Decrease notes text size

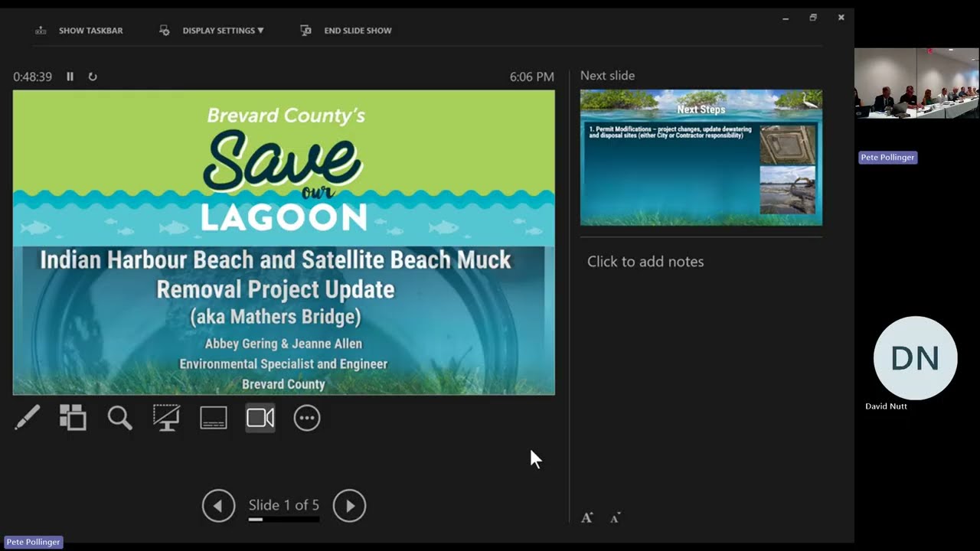coord(616,518)
